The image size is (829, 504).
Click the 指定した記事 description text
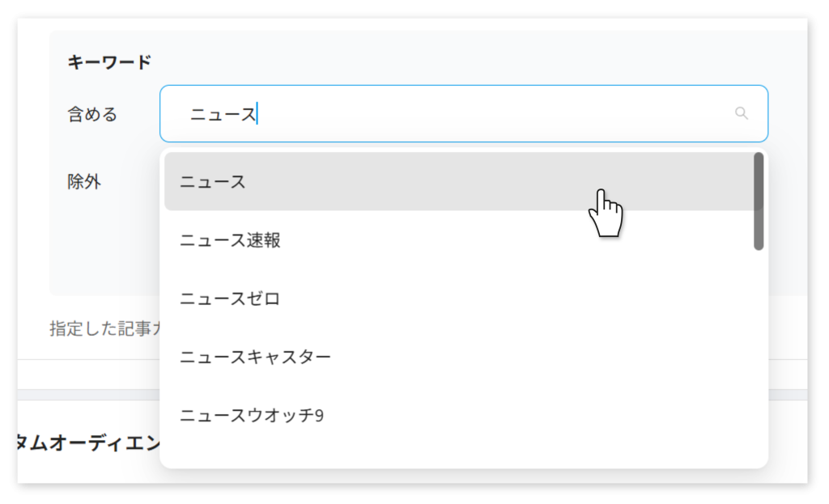tap(104, 328)
